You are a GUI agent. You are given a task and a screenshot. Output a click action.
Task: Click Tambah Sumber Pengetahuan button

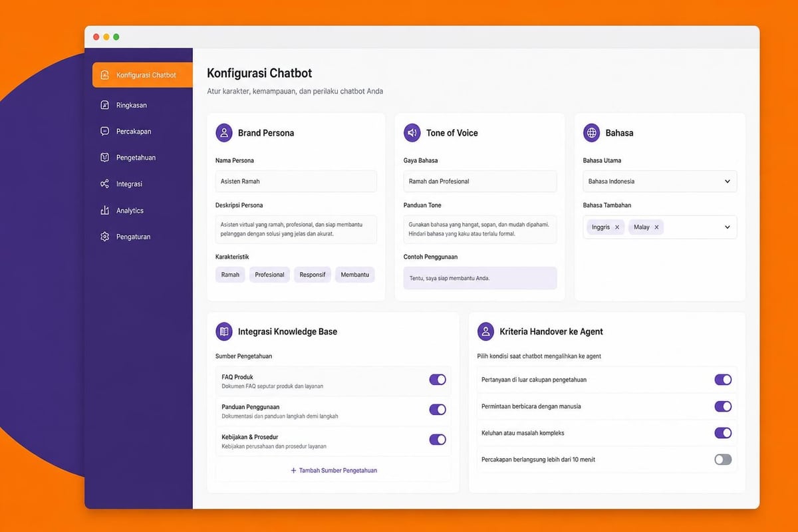(334, 470)
